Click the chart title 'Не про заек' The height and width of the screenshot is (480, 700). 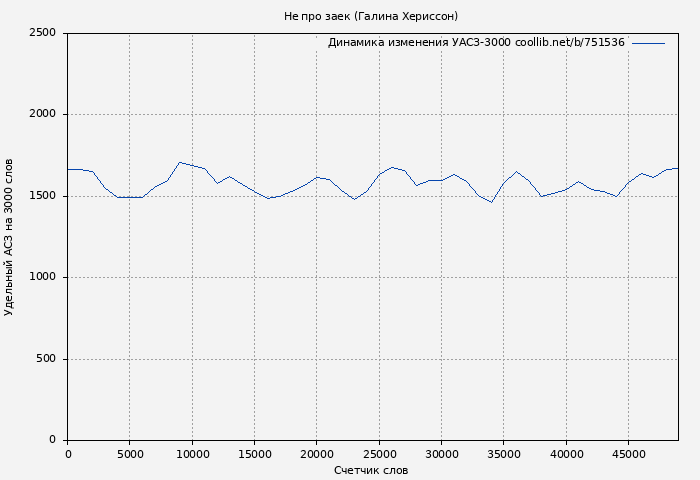pos(371,16)
